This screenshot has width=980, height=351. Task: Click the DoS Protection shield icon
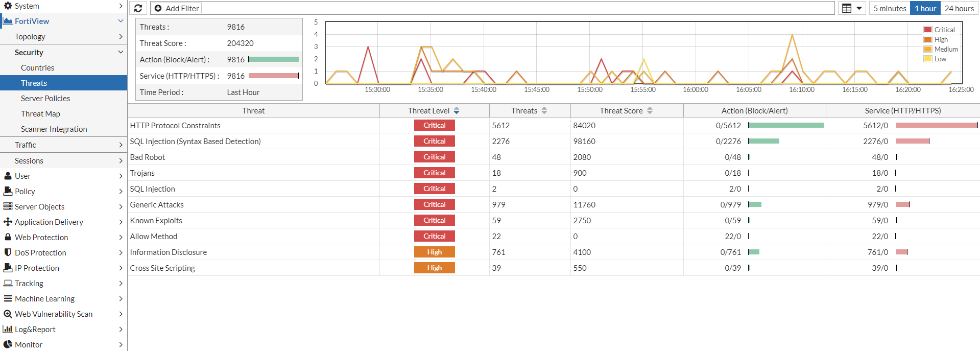point(8,252)
